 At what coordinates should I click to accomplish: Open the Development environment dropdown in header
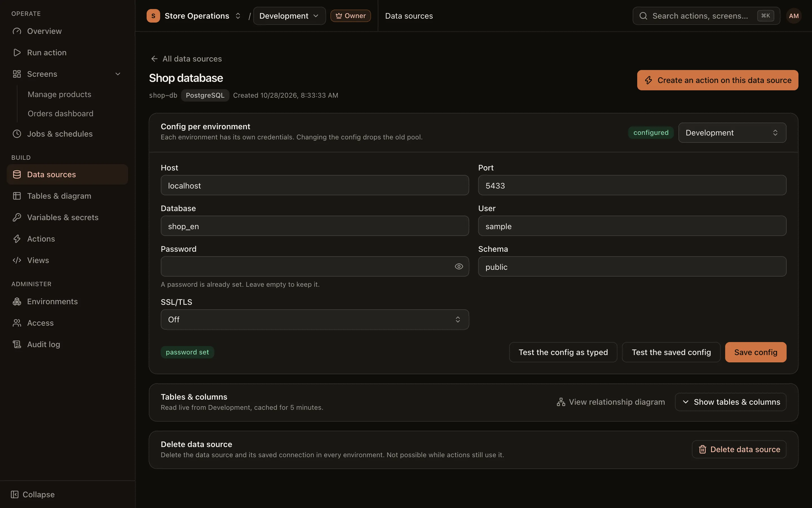click(x=289, y=16)
